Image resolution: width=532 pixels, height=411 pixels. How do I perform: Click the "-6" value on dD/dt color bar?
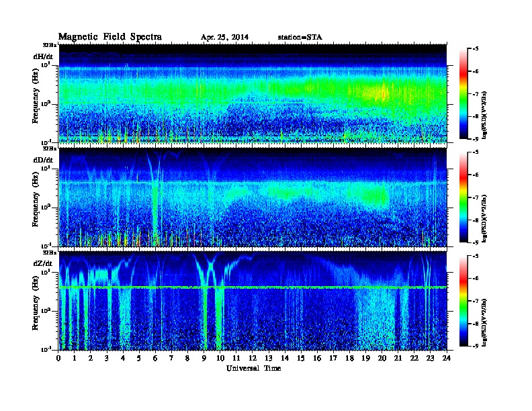pyautogui.click(x=476, y=175)
